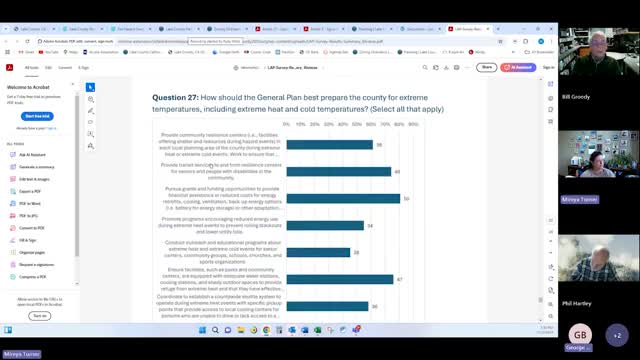Pick the highlighter pen tool in quick toolbar
Image resolution: width=640 pixels, height=360 pixels.
pyautogui.click(x=91, y=111)
